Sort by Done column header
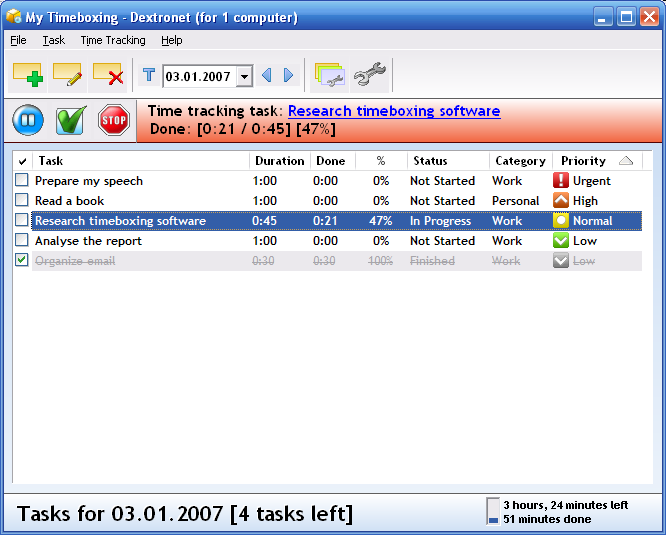The width and height of the screenshot is (666, 535). [x=333, y=161]
